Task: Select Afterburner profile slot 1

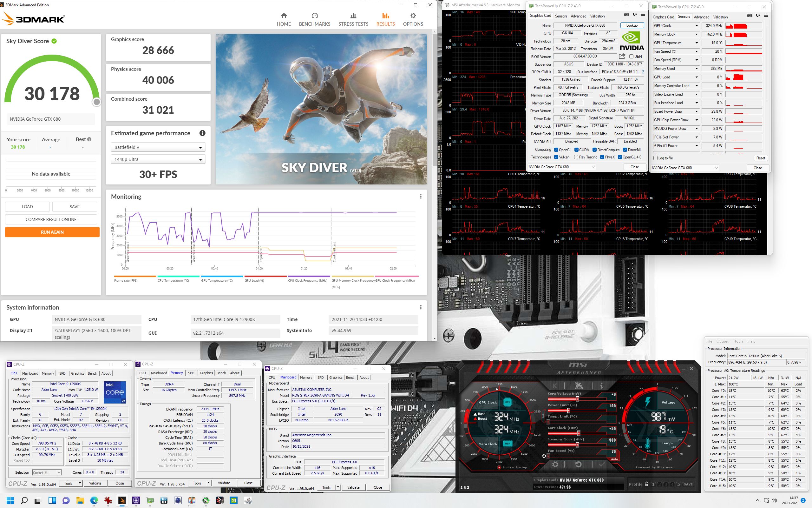Action: coord(653,484)
